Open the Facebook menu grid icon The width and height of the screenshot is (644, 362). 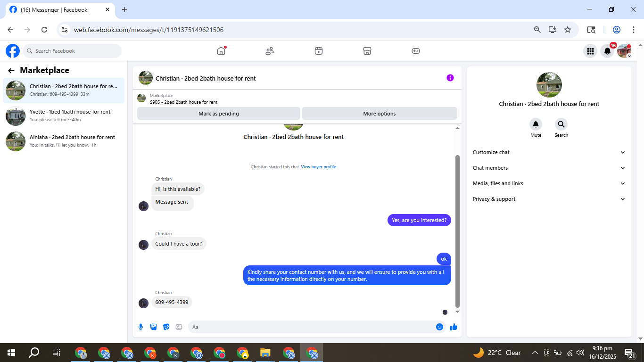tap(590, 51)
